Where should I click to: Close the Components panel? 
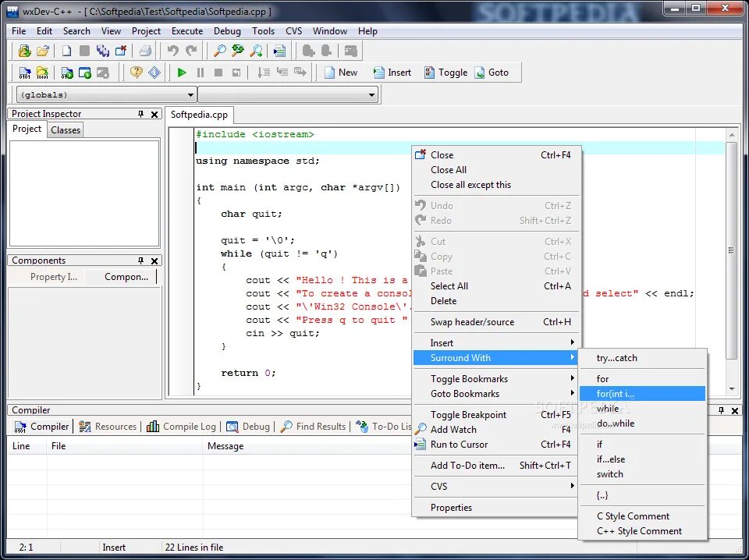click(x=154, y=261)
